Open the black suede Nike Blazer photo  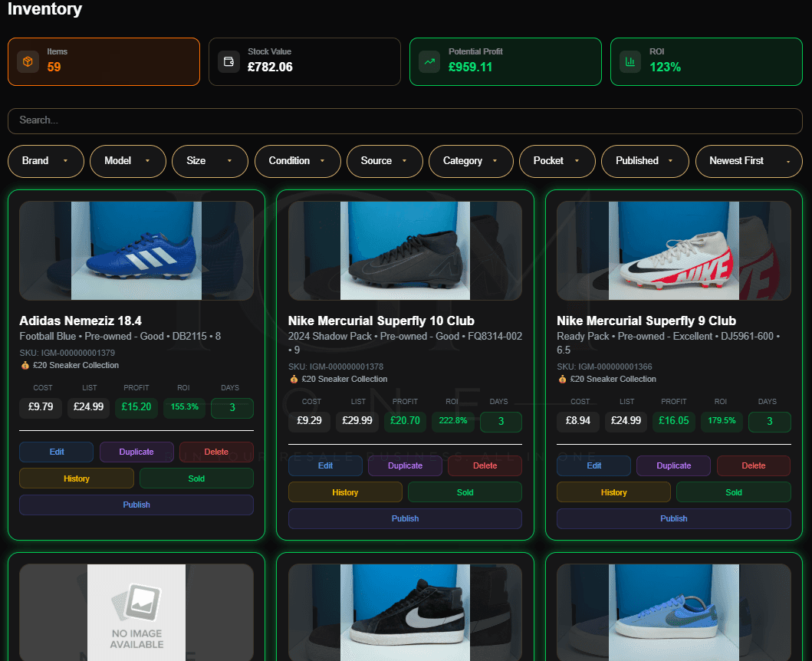coord(405,612)
